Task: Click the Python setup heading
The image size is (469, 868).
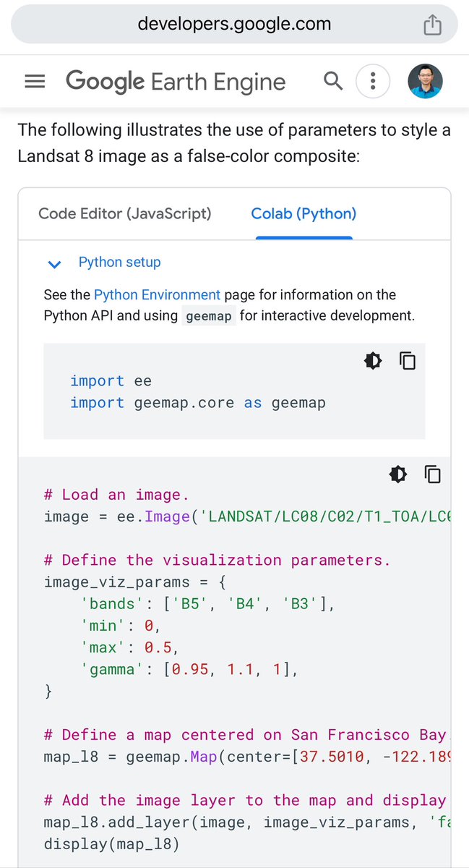Action: point(120,263)
